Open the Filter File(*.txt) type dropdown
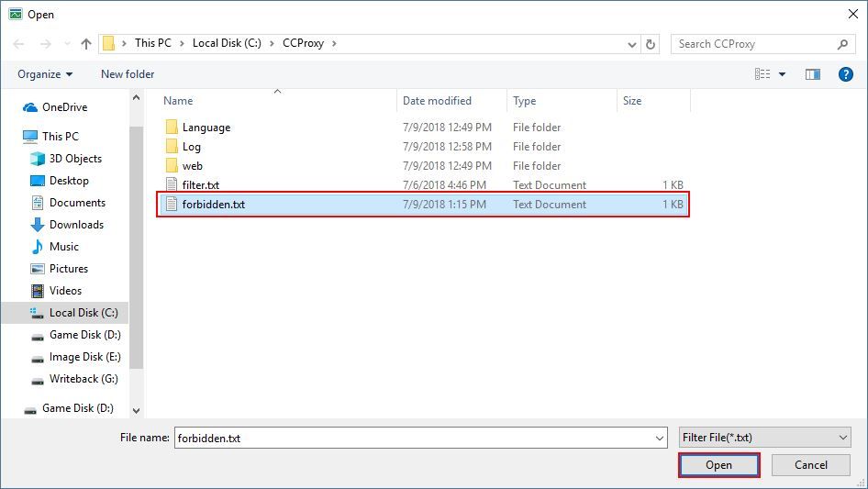The width and height of the screenshot is (868, 489). point(765,438)
